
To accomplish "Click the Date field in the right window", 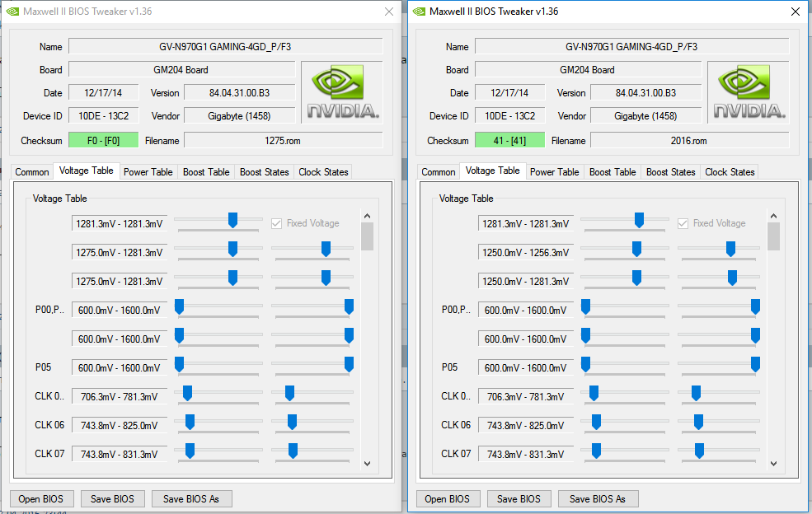I will click(510, 93).
